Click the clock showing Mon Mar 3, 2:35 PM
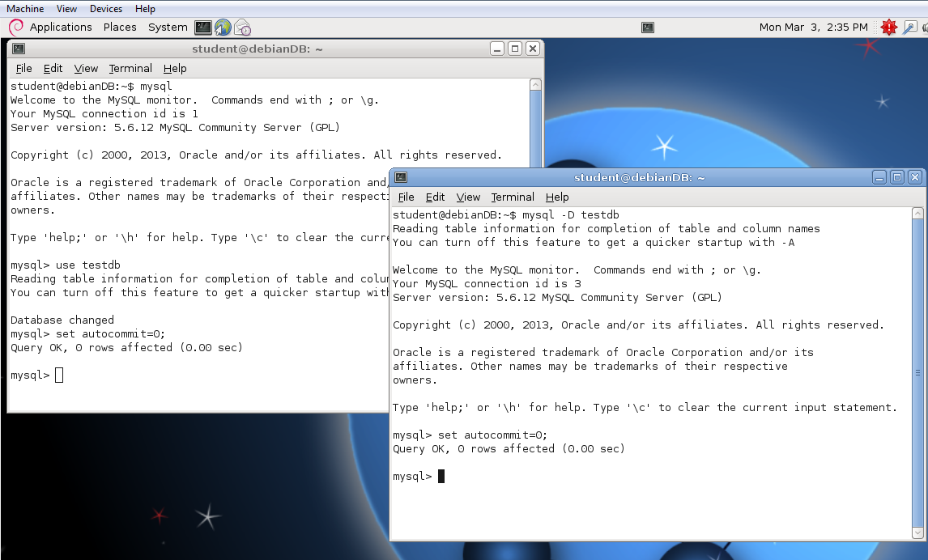 [x=813, y=28]
